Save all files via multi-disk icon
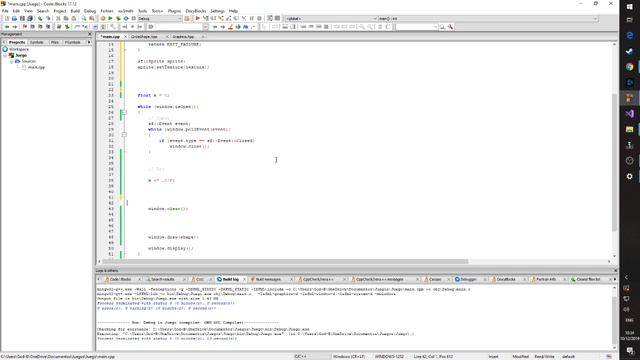This screenshot has height=360, width=640. (x=30, y=18)
